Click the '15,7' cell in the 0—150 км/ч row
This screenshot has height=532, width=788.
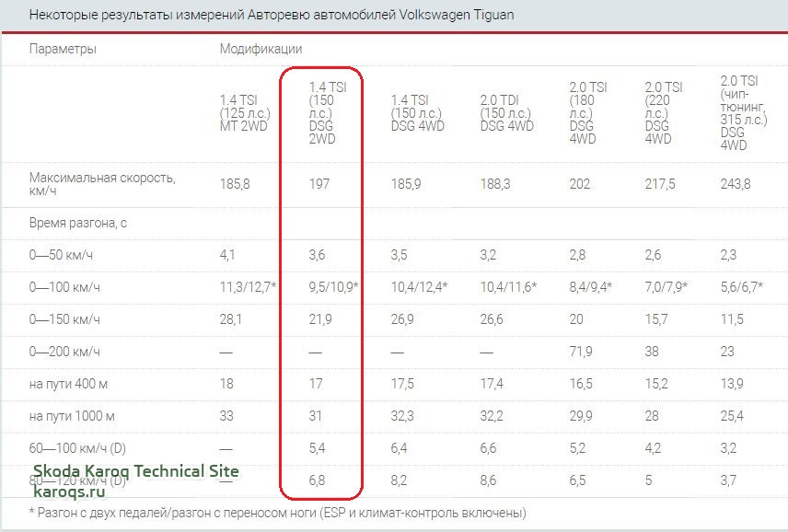click(x=656, y=319)
